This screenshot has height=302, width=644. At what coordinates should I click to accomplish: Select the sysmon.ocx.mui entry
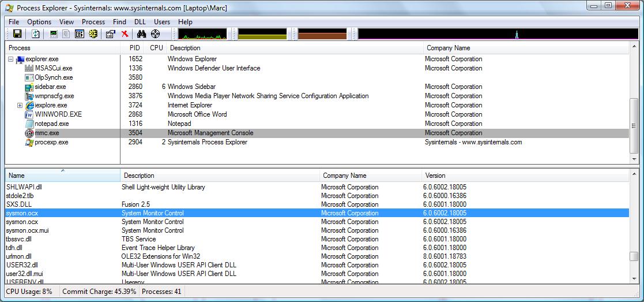28,230
